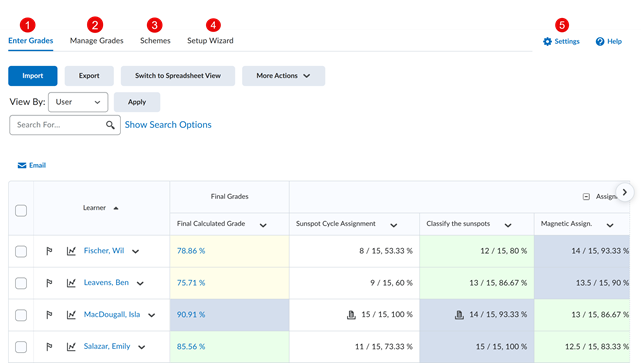The image size is (641, 363).
Task: Open context menu arrow for MacDougall, Isla
Action: coord(152,315)
